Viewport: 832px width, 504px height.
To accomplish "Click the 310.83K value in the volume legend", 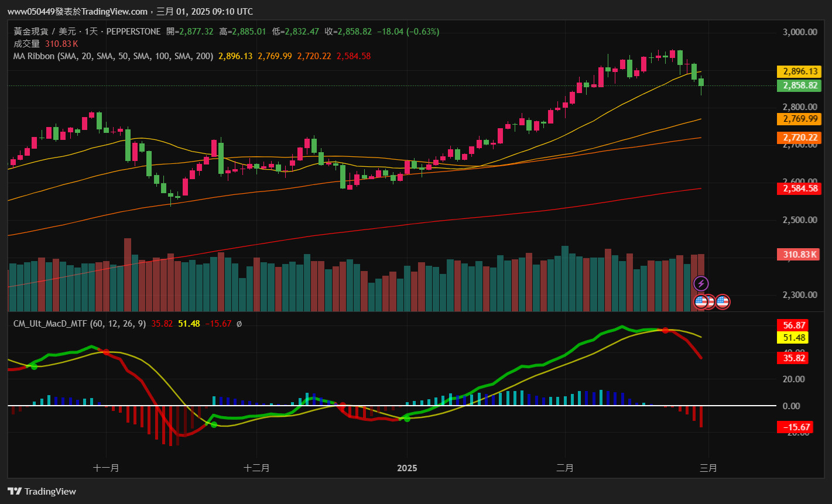I will 61,43.
